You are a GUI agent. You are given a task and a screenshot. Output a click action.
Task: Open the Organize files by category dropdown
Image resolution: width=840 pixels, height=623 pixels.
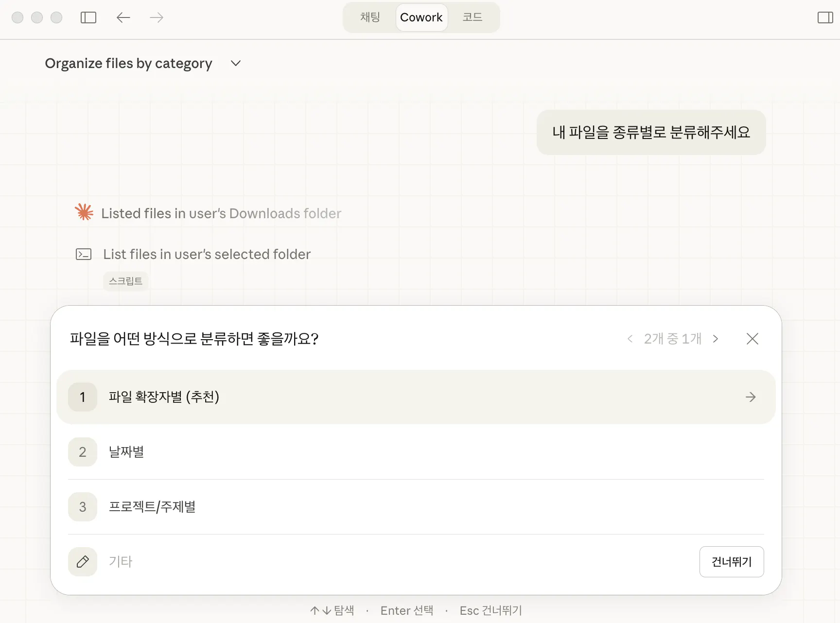click(x=236, y=64)
